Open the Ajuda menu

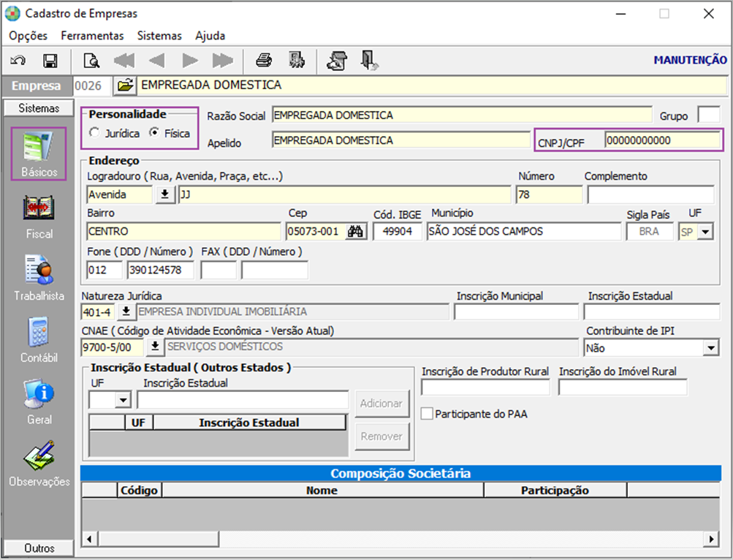click(x=210, y=36)
